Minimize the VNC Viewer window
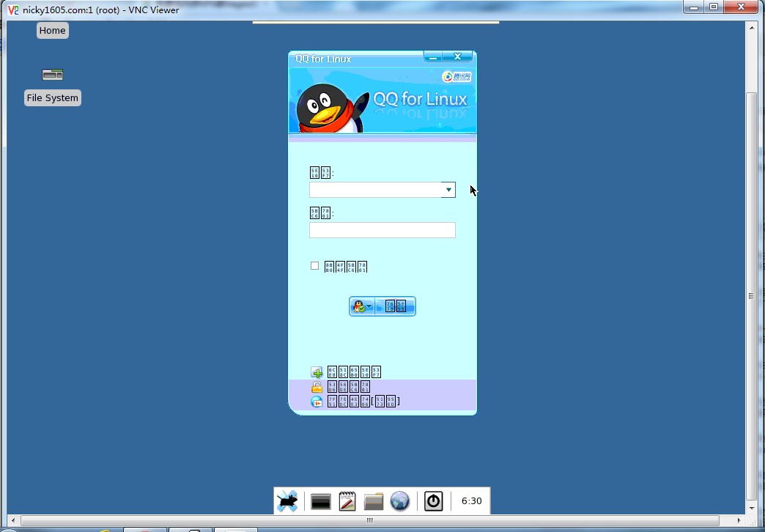Image resolution: width=765 pixels, height=532 pixels. (x=694, y=7)
